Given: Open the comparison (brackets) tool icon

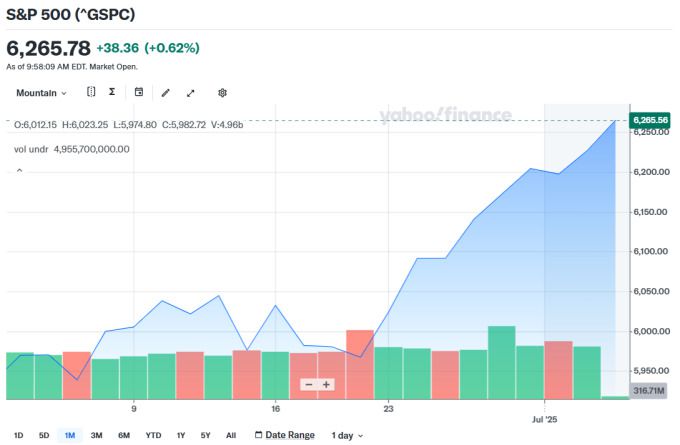Looking at the screenshot, I should (91, 92).
